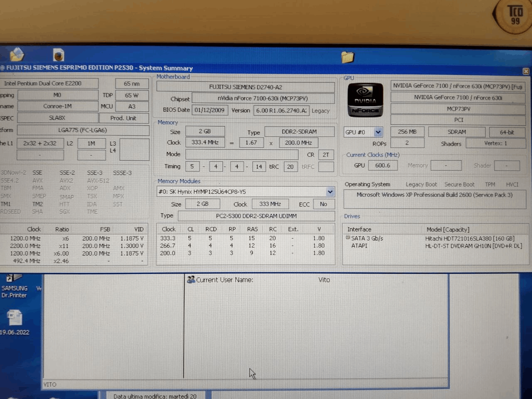Click the L1 cache field 2x32 + 2x32

[40, 143]
